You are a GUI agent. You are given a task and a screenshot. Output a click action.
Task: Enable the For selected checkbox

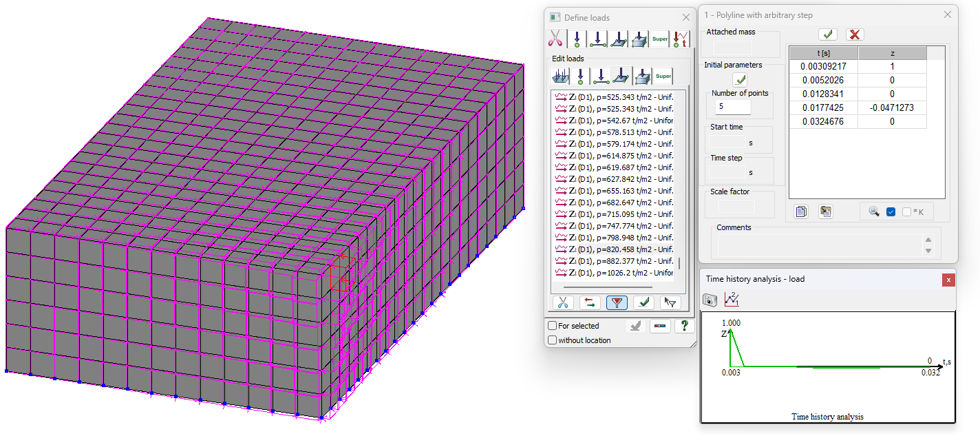(x=552, y=326)
